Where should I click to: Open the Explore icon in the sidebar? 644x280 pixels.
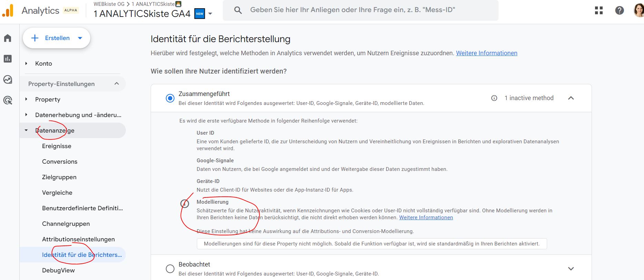8,80
